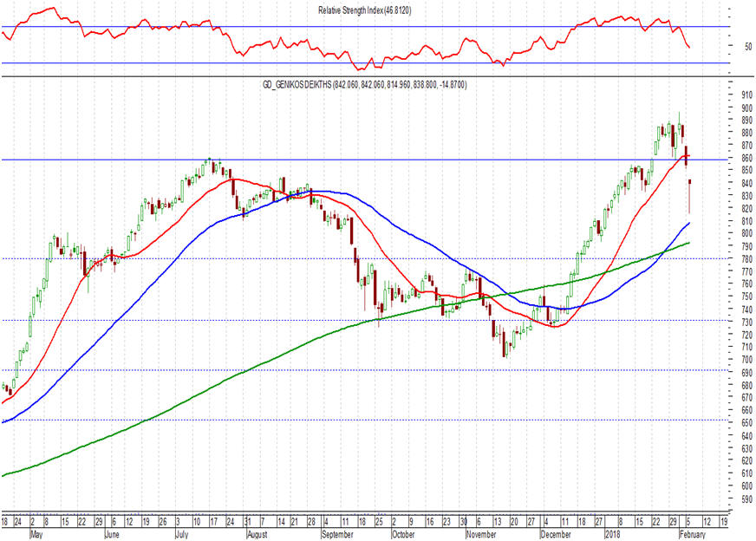
Task: Click the date label 28 on the time axis
Action: pyautogui.click(x=311, y=522)
